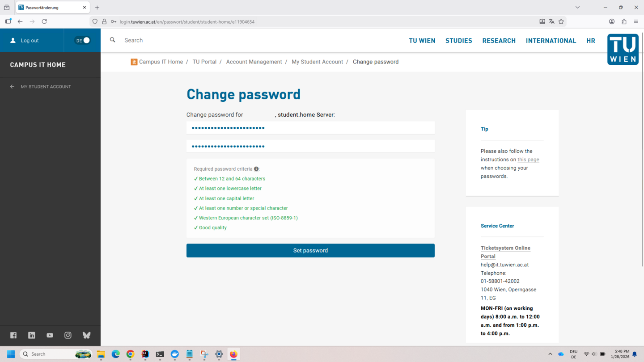Open the Firefox application menu
644x362 pixels.
pos(636,21)
